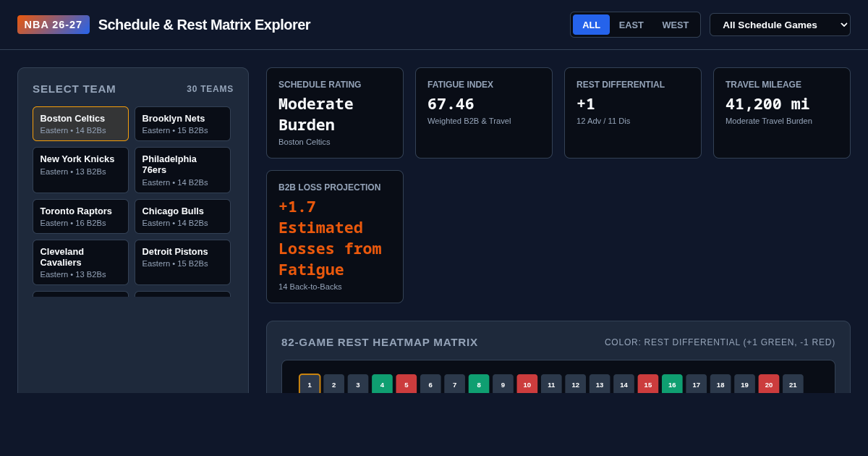Select game 7 in the heatmap

[x=454, y=384]
